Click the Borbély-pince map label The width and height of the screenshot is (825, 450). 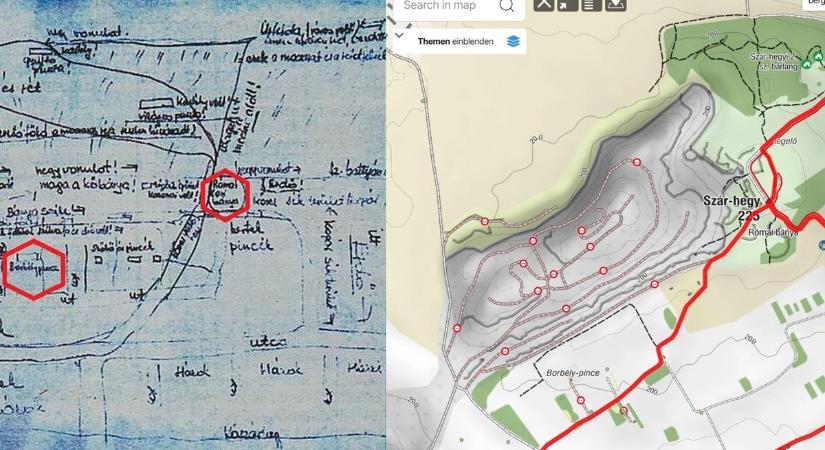[572, 373]
